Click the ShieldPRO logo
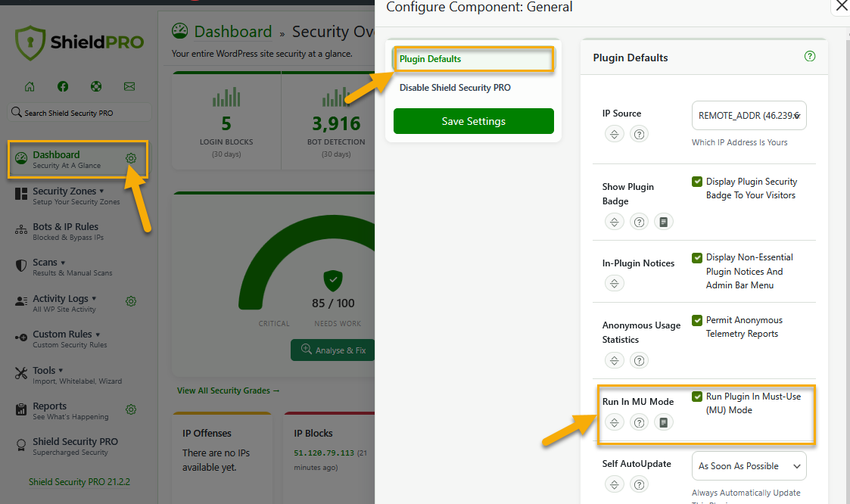 tap(79, 42)
